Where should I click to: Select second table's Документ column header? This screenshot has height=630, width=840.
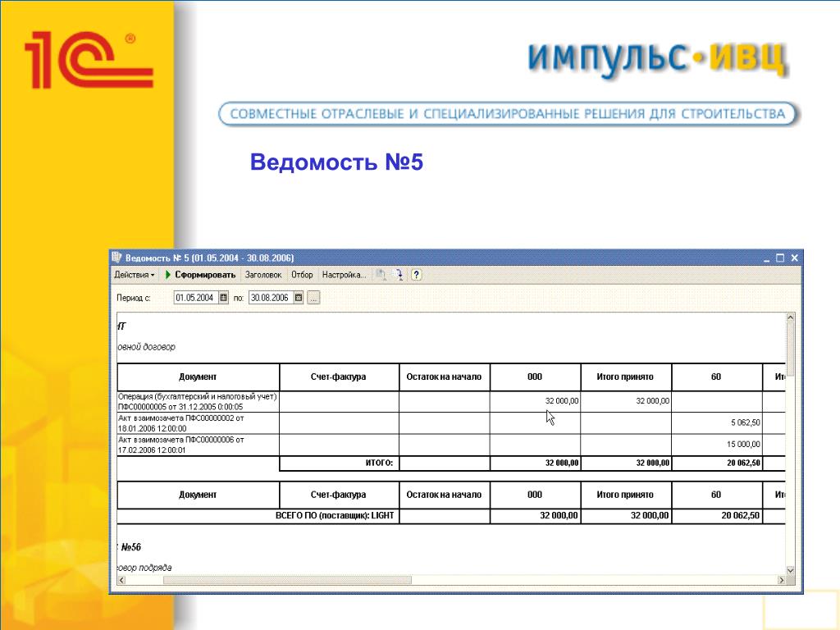click(x=199, y=495)
